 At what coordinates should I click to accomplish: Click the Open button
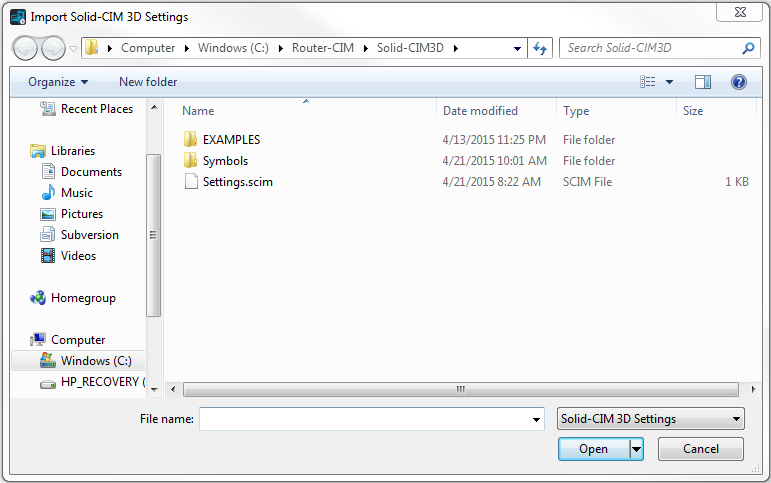tap(593, 449)
